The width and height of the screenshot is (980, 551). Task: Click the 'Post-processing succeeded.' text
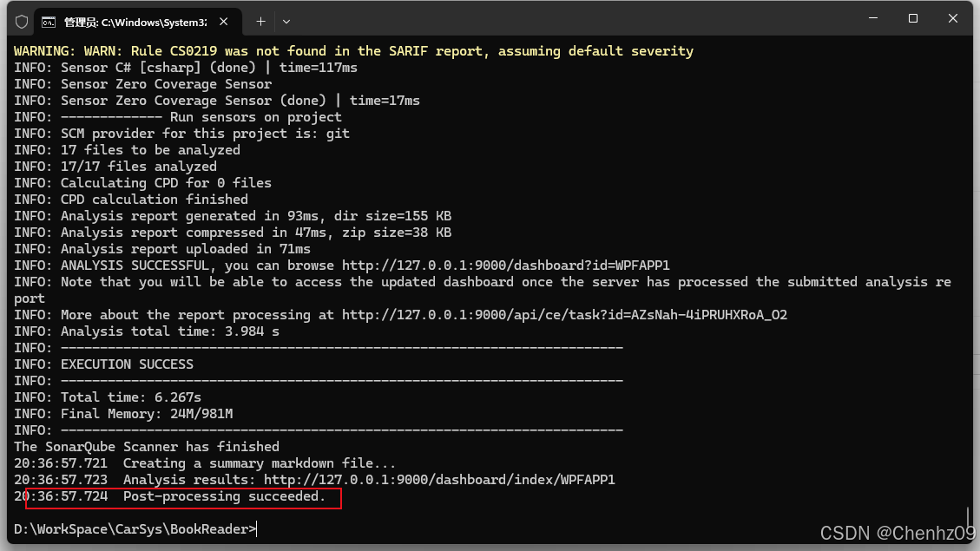pyautogui.click(x=224, y=496)
